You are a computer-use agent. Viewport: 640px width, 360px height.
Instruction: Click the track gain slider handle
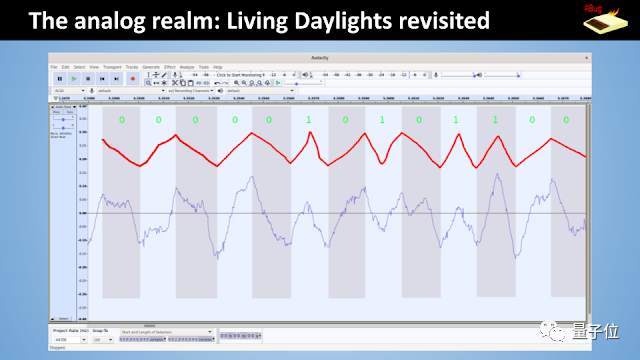(x=63, y=120)
